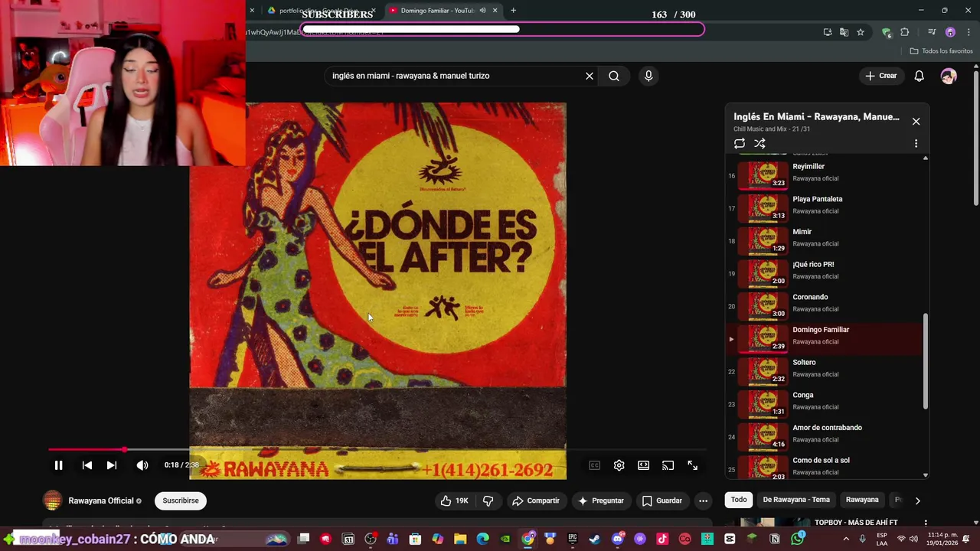
Task: Play Reyimiller from the playlist
Action: click(825, 175)
